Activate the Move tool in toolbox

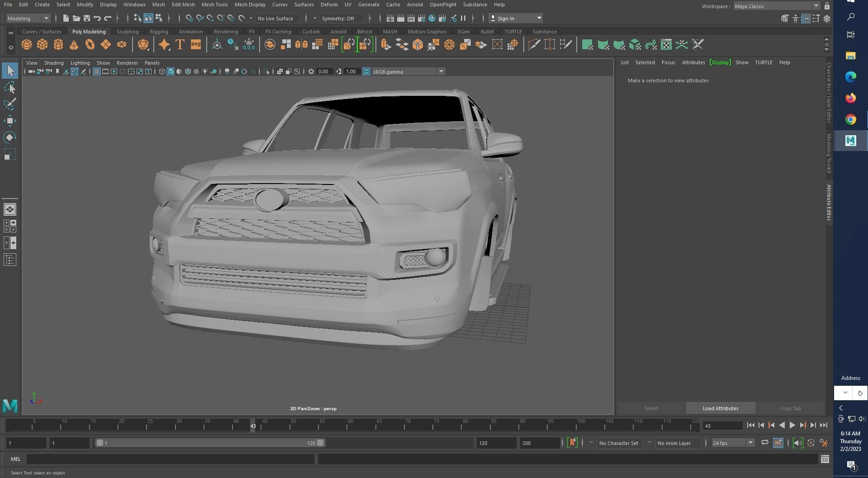10,120
